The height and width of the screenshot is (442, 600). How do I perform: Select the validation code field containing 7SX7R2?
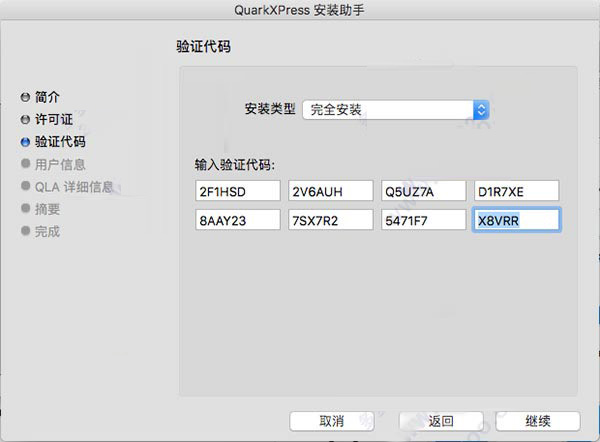(331, 220)
